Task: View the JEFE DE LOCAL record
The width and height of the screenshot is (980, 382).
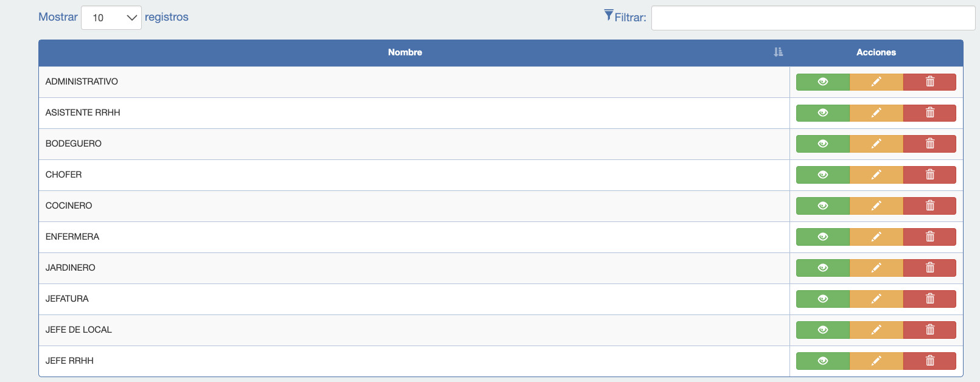Action: coord(822,330)
